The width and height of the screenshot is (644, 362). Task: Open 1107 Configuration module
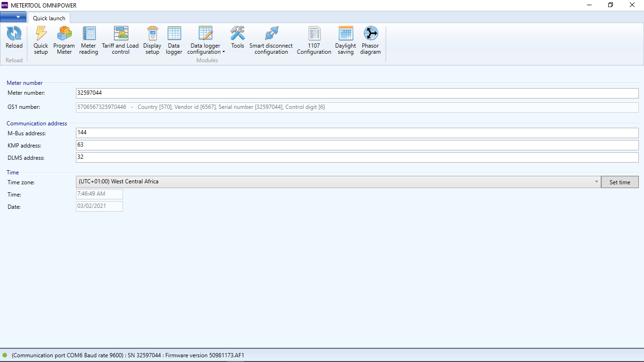click(x=314, y=40)
